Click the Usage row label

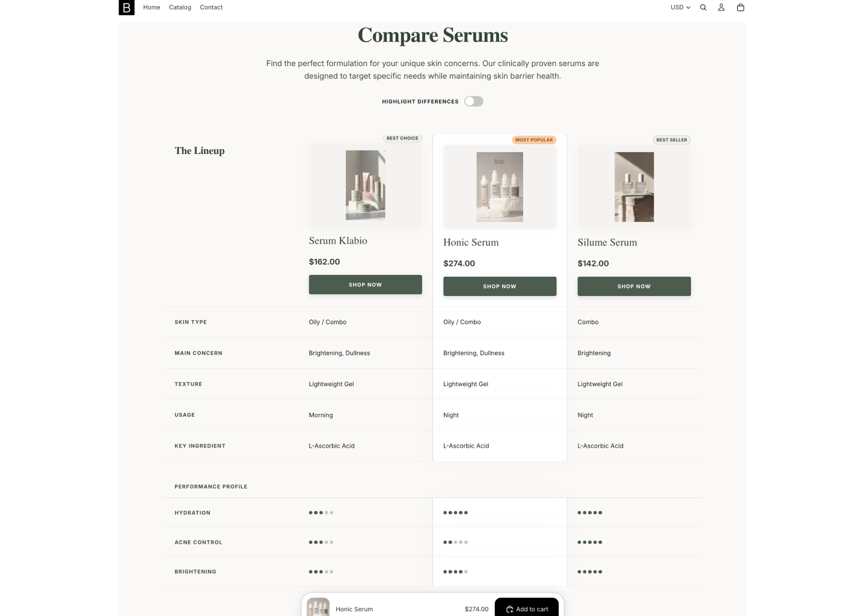(x=185, y=415)
